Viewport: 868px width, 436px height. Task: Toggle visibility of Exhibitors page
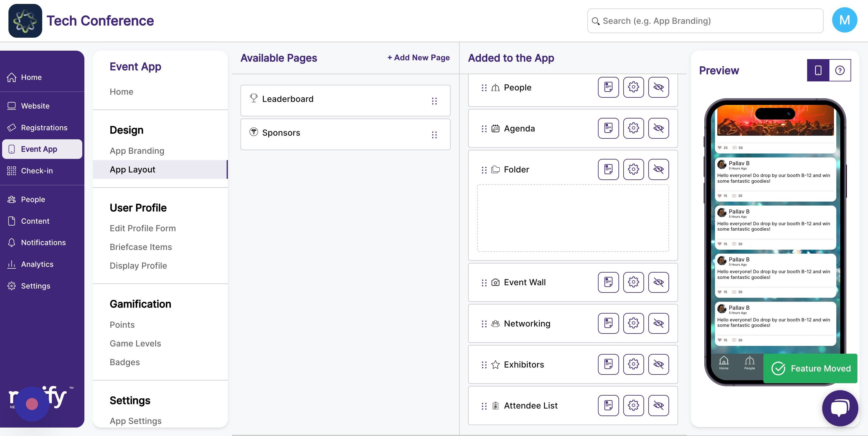659,364
